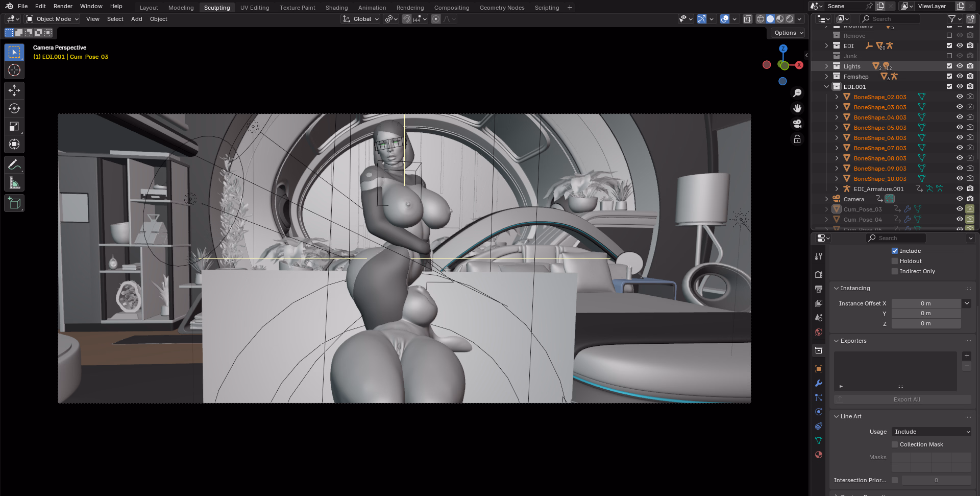Enable the Holdout checkbox
Image resolution: width=980 pixels, height=496 pixels.
(x=895, y=261)
